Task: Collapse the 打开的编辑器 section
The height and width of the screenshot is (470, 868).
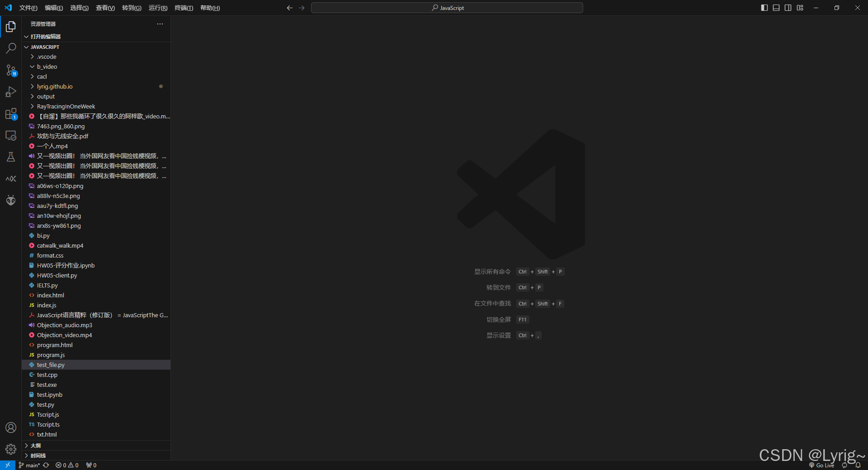Action: (96, 37)
